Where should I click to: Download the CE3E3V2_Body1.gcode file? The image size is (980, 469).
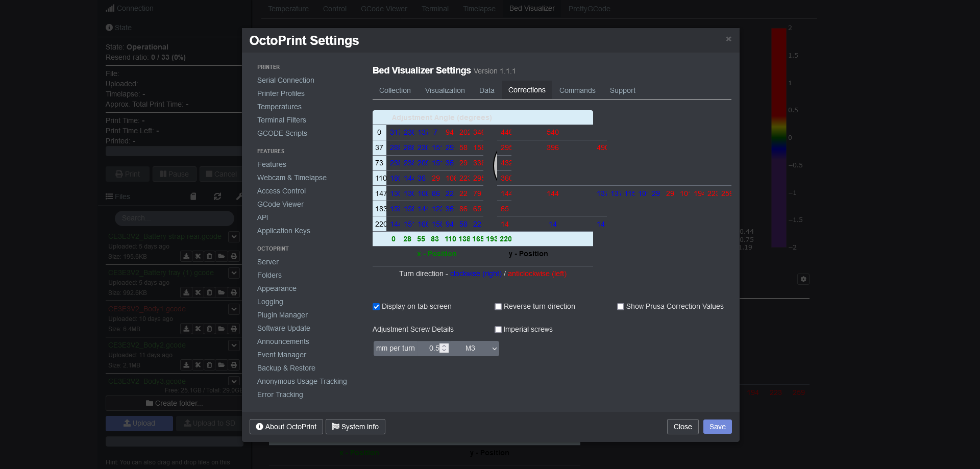tap(186, 329)
